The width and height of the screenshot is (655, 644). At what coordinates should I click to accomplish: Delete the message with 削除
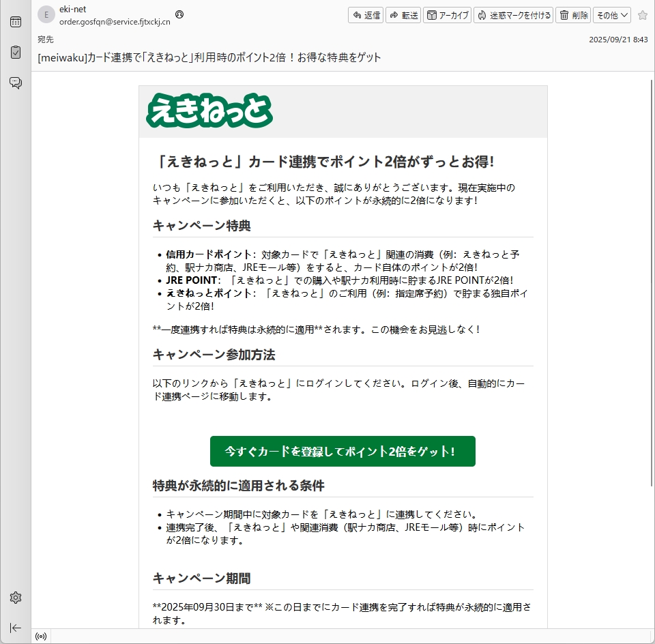[x=573, y=15]
